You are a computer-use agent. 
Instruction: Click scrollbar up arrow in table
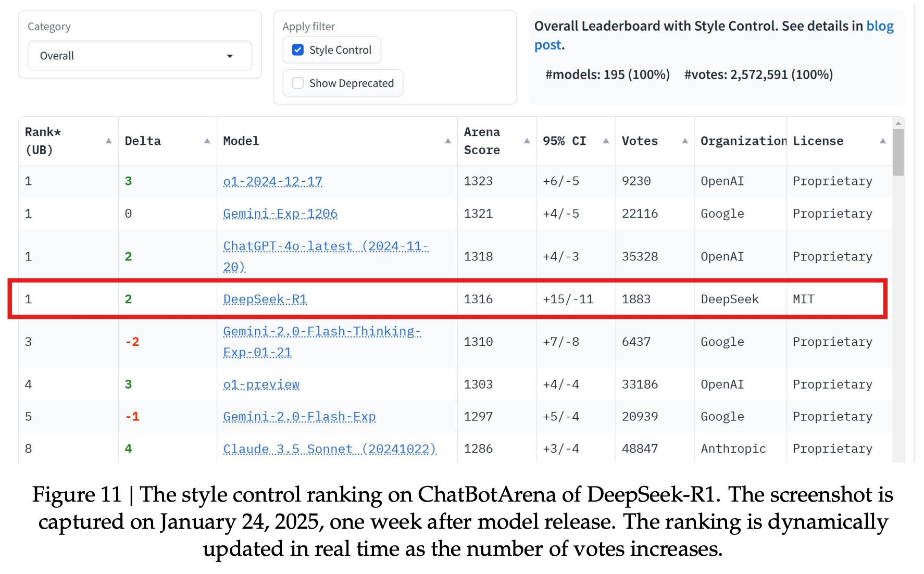tap(898, 124)
